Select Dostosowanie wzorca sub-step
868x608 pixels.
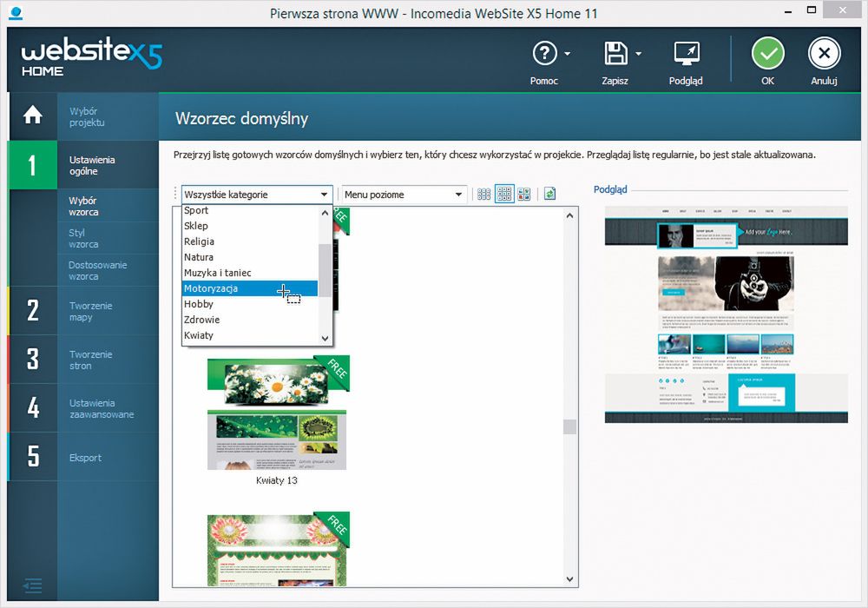click(x=108, y=270)
